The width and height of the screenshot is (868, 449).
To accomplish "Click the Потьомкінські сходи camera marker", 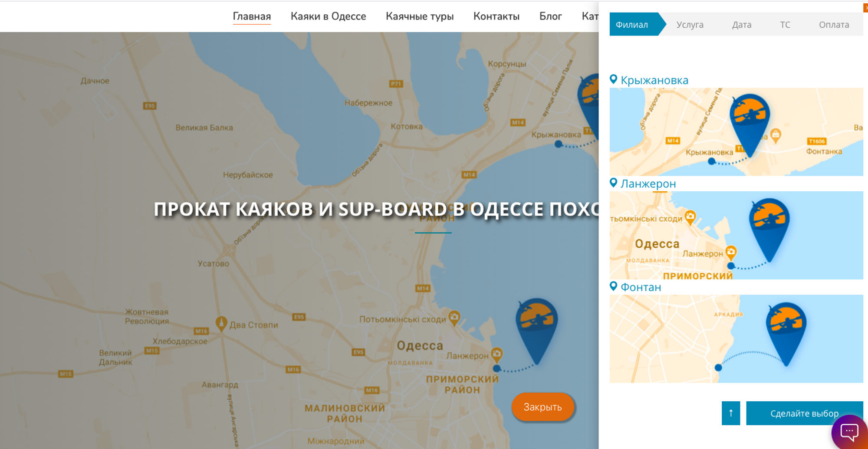I will (x=454, y=317).
